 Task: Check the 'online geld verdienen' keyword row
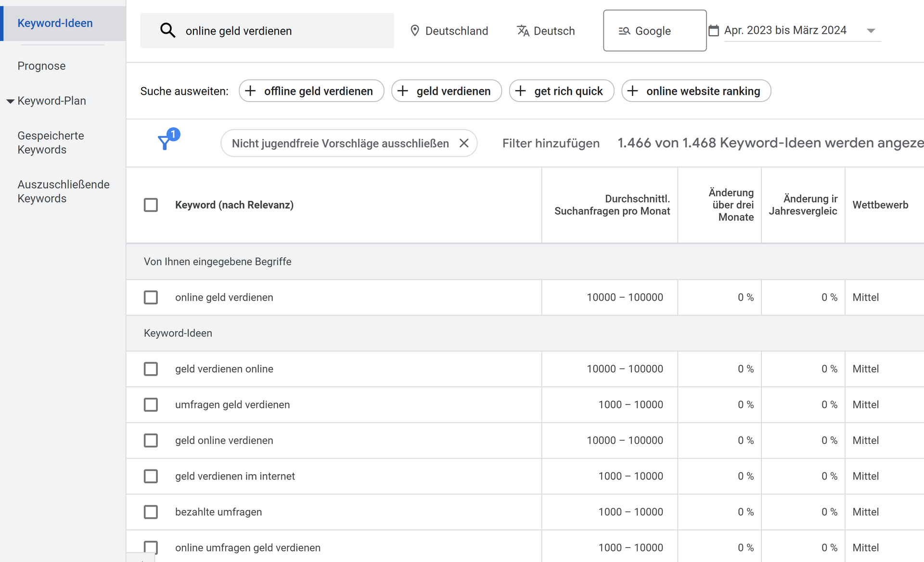(151, 297)
